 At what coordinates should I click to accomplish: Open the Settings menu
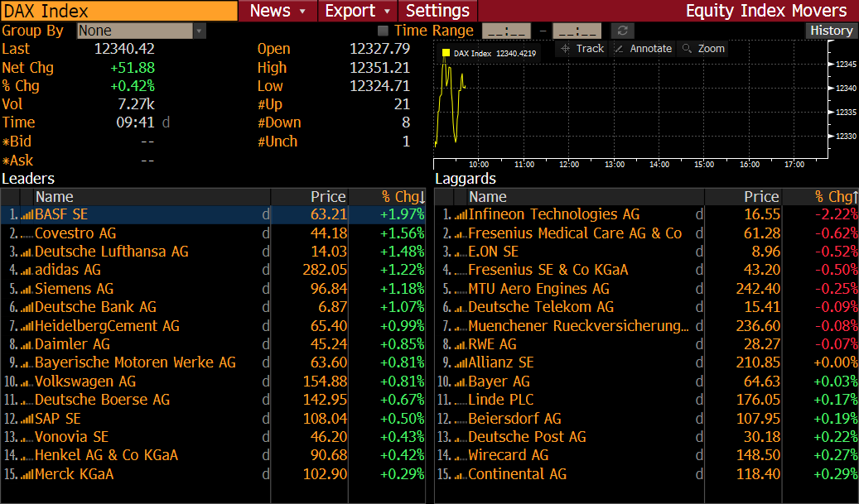(437, 11)
